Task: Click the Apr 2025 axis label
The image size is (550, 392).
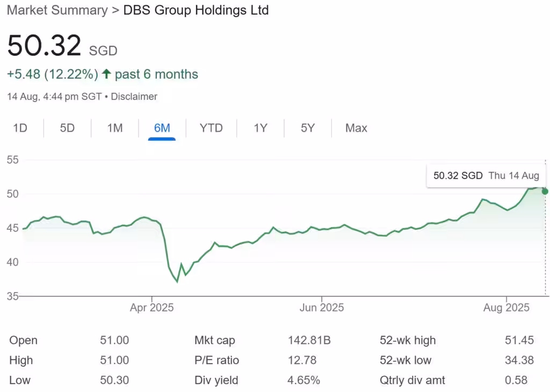Action: 152,307
